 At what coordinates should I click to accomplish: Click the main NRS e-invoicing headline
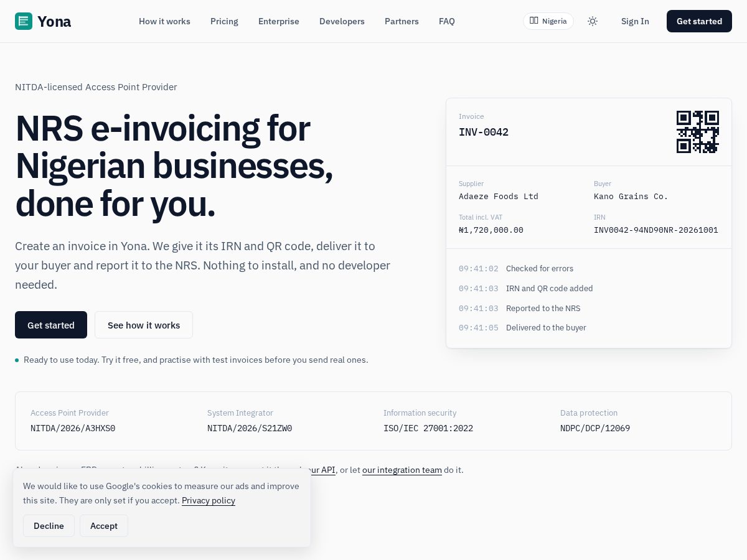pyautogui.click(x=174, y=166)
